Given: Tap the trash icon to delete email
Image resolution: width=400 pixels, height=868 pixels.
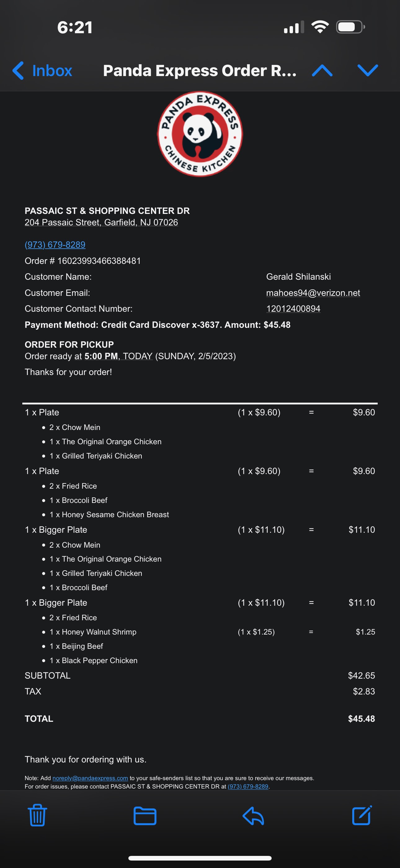Looking at the screenshot, I should 37,816.
